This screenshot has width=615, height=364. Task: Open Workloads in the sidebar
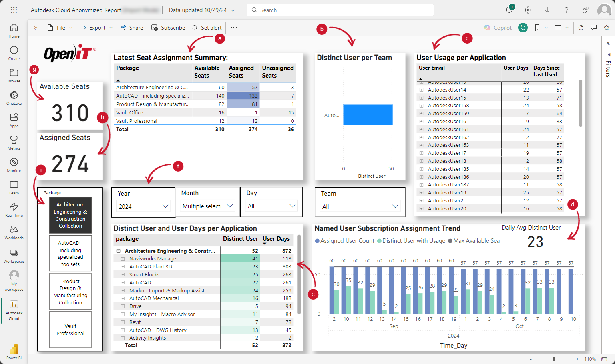click(14, 232)
